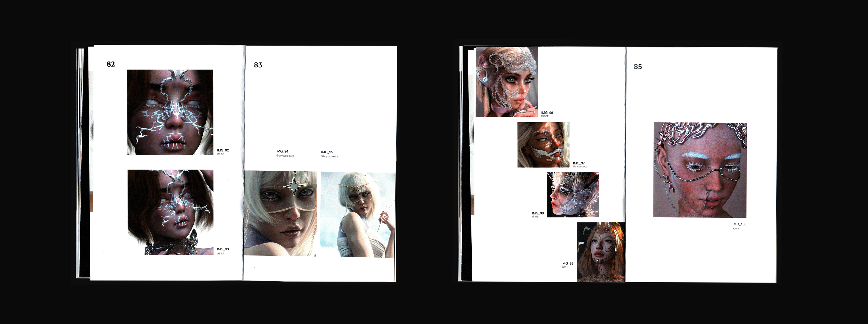Click the large image above IMG_100 caption
868x324 pixels.
click(x=700, y=170)
